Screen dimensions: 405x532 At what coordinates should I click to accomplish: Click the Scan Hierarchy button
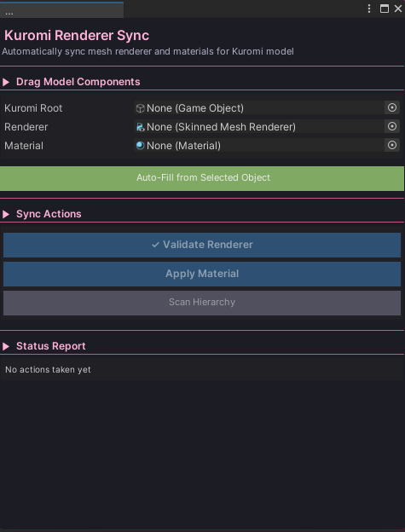tap(202, 303)
